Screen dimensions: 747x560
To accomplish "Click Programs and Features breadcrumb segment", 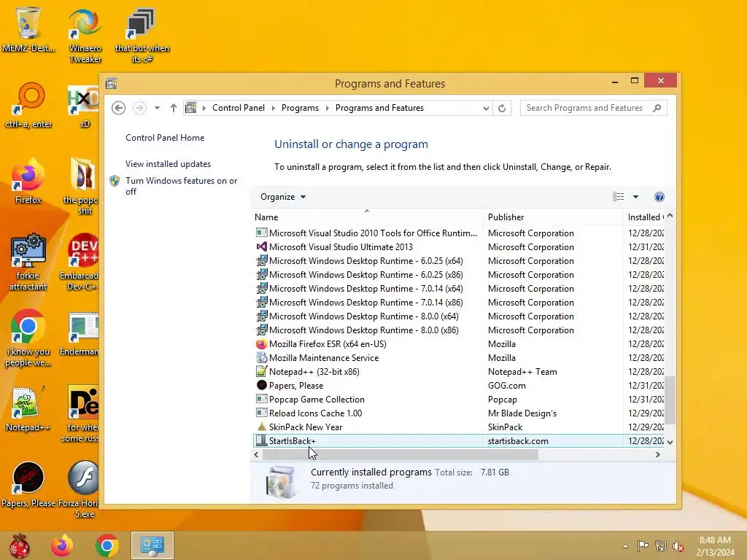I will pos(379,108).
